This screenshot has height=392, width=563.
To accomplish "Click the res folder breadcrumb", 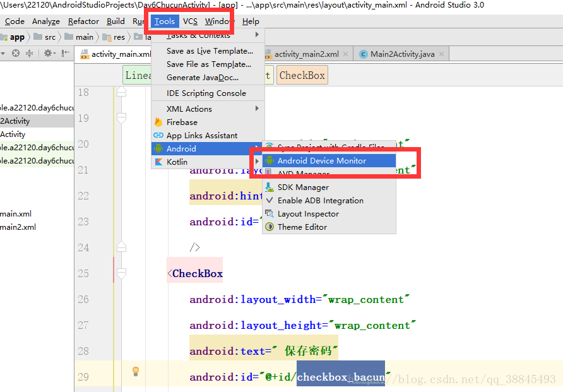I will (114, 37).
